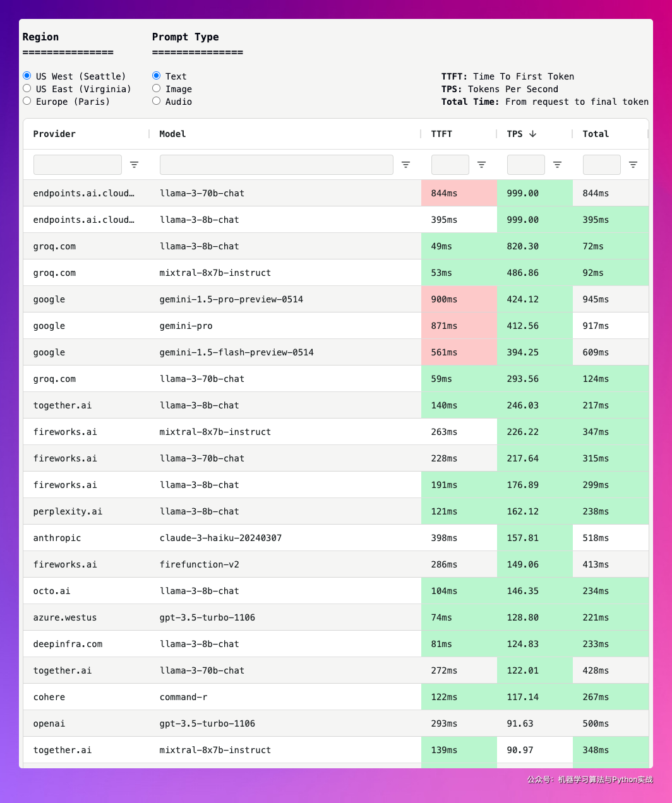Viewport: 672px width, 803px height.
Task: Open the TPS column filter icon
Action: point(557,165)
